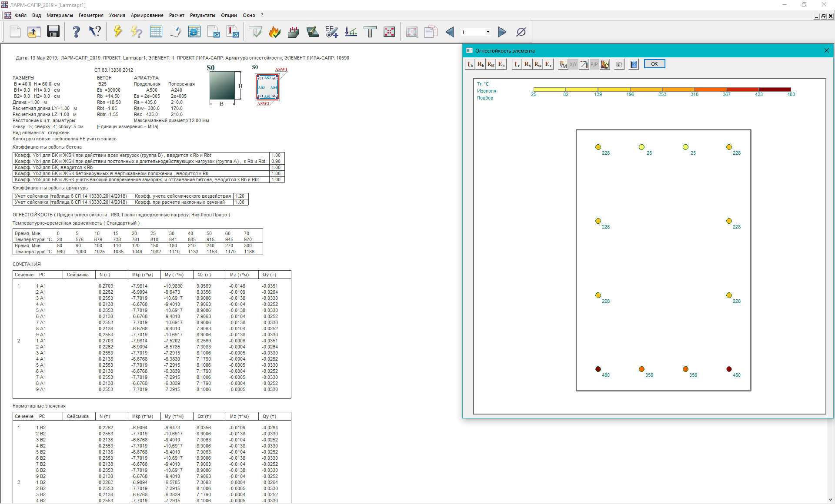Click the help book icon in dialog

634,64
